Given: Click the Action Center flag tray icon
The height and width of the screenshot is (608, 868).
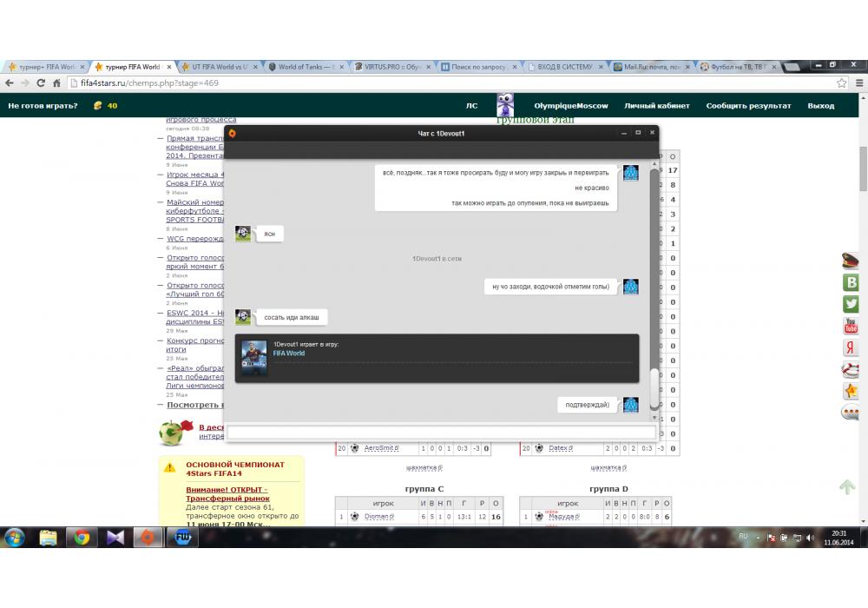Looking at the screenshot, I should tap(771, 538).
